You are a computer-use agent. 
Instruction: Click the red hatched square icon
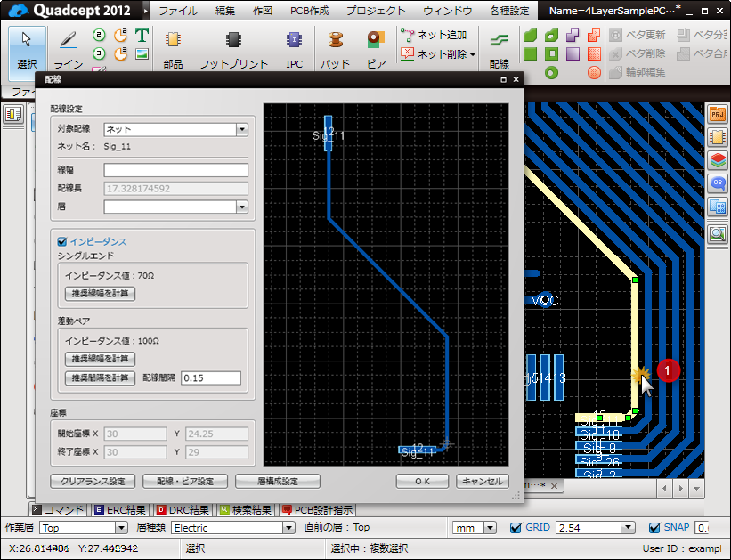coord(594,54)
